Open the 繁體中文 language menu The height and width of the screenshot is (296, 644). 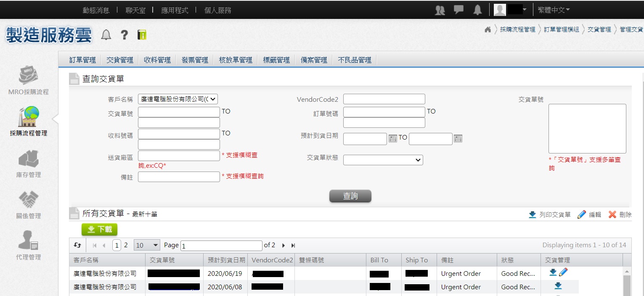pos(554,10)
